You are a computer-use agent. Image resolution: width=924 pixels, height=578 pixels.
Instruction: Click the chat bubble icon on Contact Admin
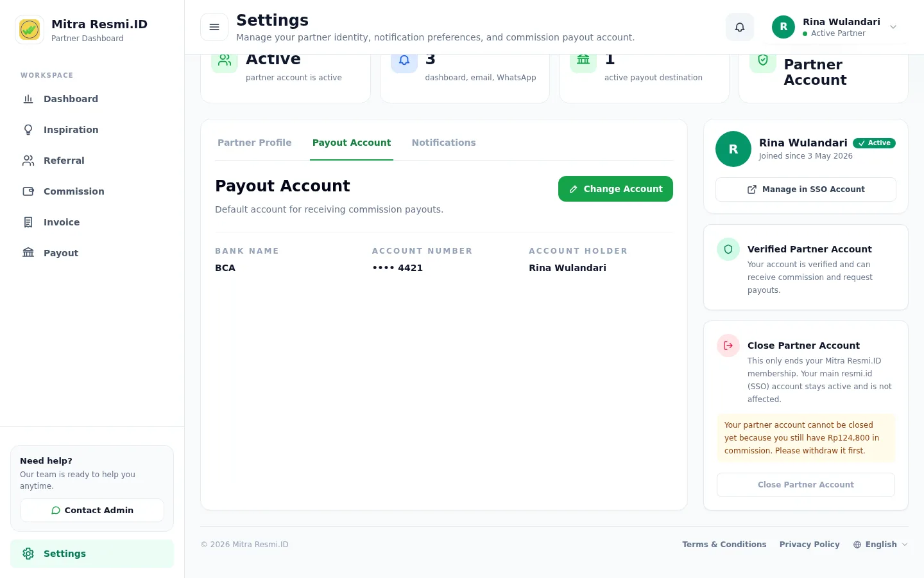click(56, 511)
